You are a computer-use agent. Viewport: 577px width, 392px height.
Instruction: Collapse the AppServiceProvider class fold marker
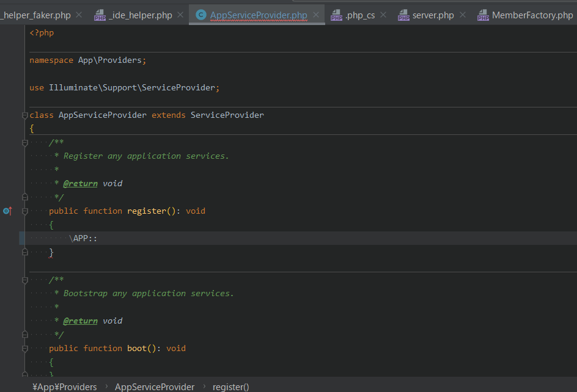[25, 115]
